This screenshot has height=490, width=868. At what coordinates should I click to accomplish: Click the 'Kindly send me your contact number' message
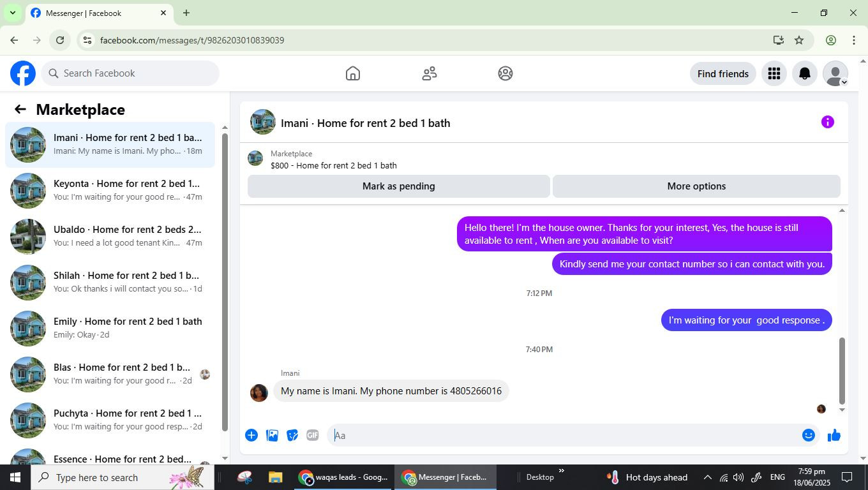click(692, 264)
